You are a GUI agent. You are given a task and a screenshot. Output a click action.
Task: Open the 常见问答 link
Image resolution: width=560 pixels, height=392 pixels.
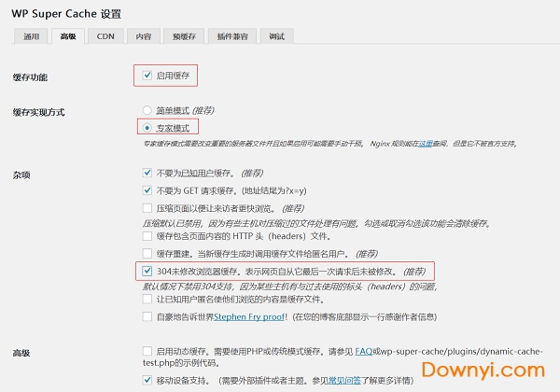pyautogui.click(x=344, y=380)
